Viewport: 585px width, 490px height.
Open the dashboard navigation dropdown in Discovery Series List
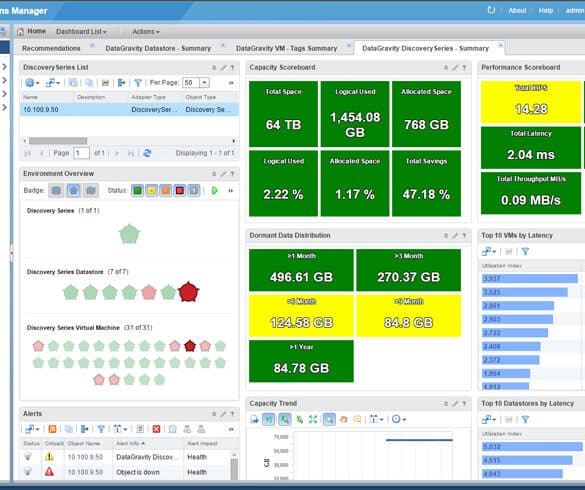[53, 83]
